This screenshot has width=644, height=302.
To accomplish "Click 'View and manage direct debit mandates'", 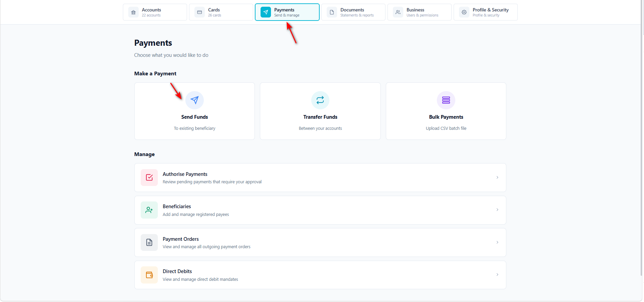I will coord(200,279).
